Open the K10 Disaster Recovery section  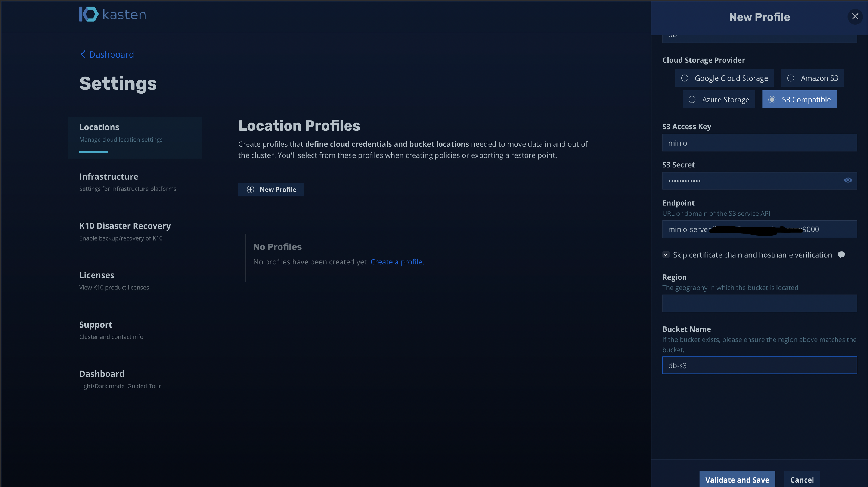tap(125, 226)
